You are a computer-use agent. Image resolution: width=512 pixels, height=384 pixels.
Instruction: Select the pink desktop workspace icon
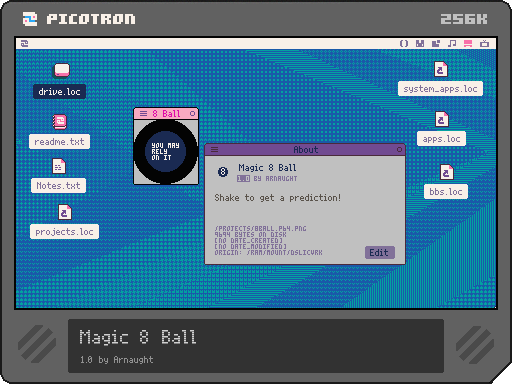tap(468, 43)
